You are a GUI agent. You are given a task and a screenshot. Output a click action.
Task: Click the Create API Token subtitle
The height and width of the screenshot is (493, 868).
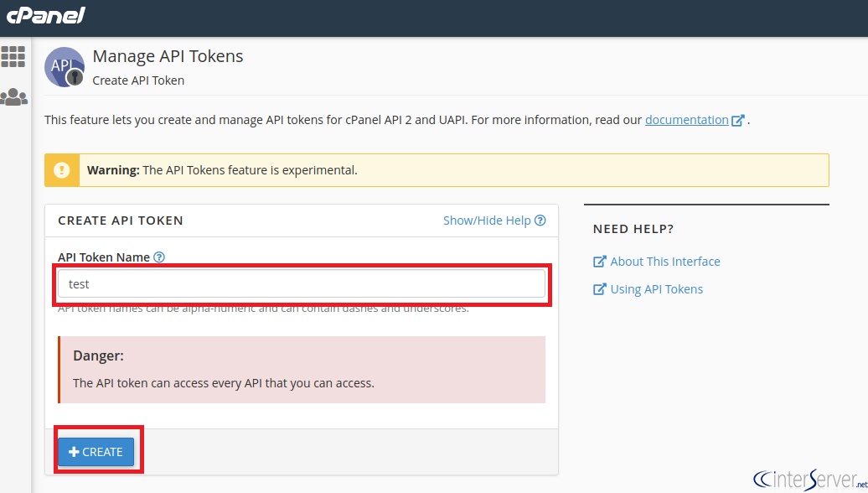(138, 80)
